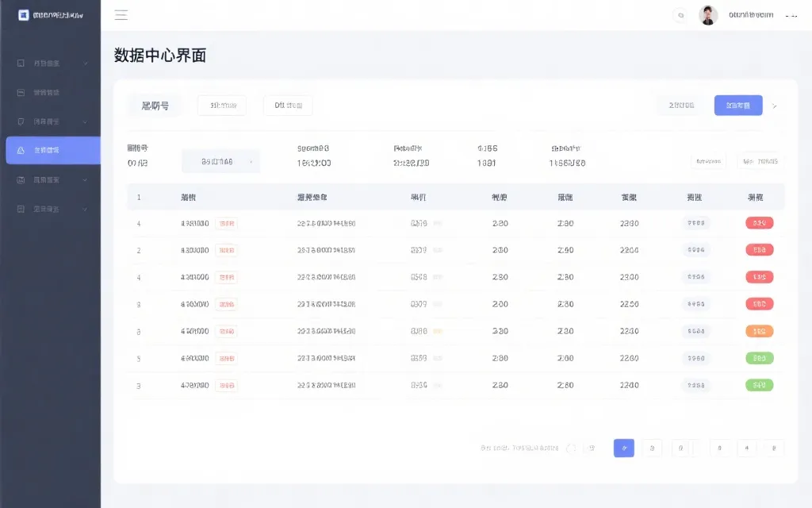The height and width of the screenshot is (508, 812).
Task: Expand the first sidebar item's chevron
Action: 85,63
